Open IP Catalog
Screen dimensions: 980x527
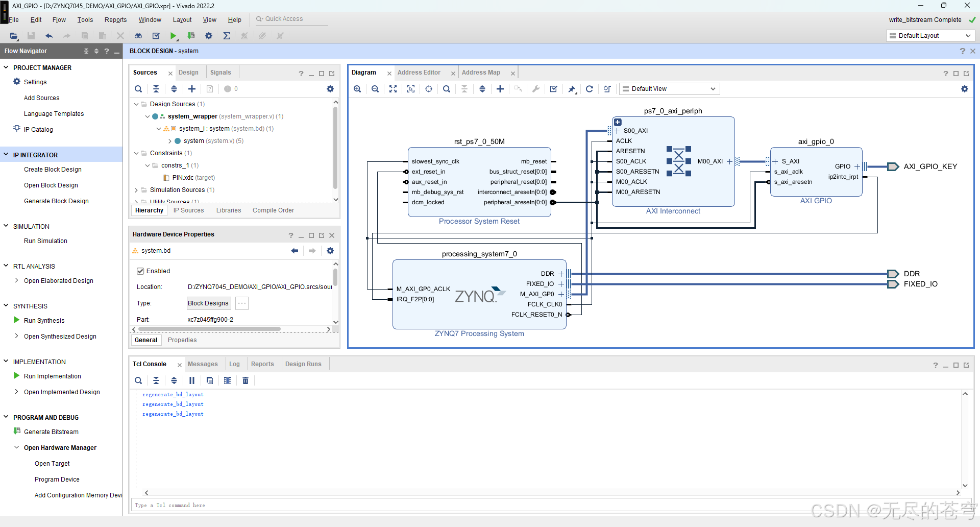38,130
